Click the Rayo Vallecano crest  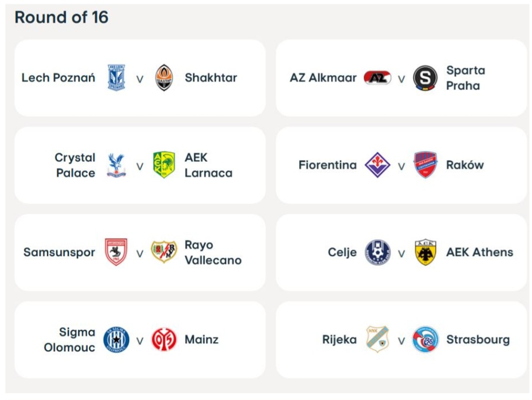coord(164,252)
